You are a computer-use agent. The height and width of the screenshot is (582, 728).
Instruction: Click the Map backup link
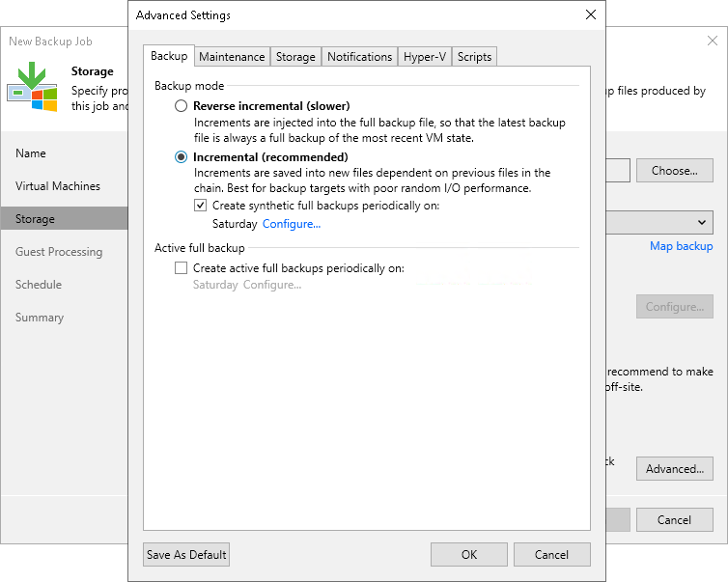[681, 246]
